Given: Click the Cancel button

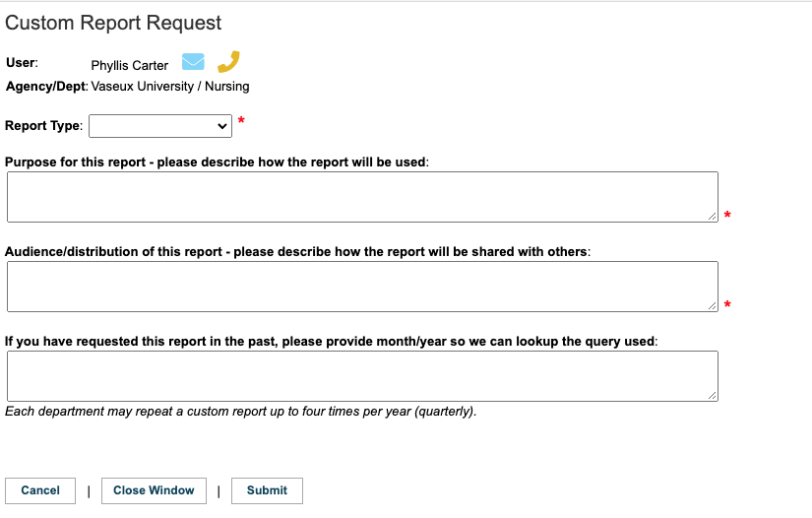Looking at the screenshot, I should 40,490.
